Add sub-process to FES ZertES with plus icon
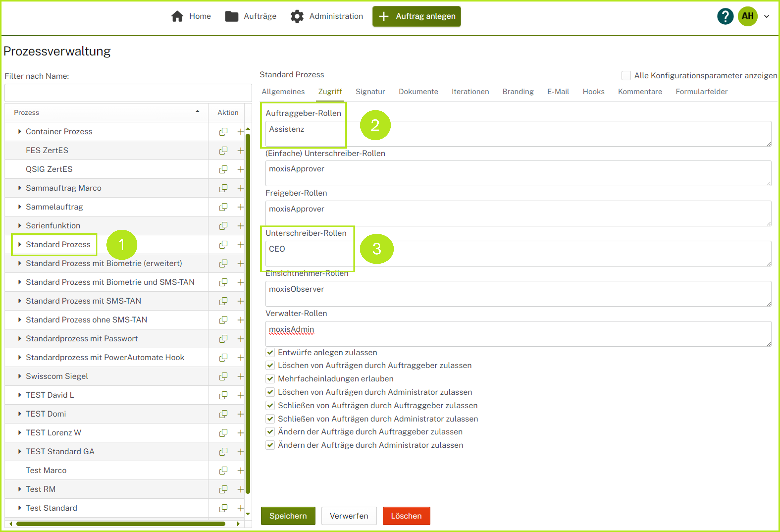Viewport: 780px width, 532px height. tap(240, 150)
